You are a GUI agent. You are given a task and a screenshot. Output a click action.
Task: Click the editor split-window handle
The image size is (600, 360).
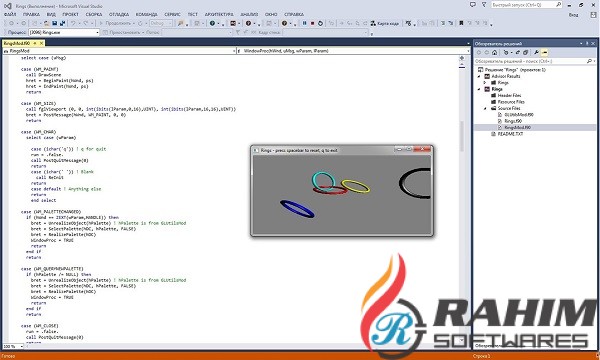pos(462,58)
